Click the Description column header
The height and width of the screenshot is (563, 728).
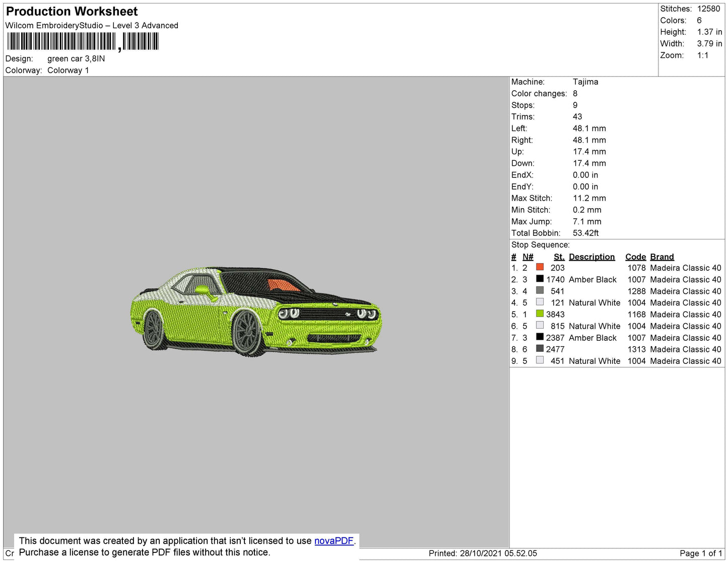(592, 257)
